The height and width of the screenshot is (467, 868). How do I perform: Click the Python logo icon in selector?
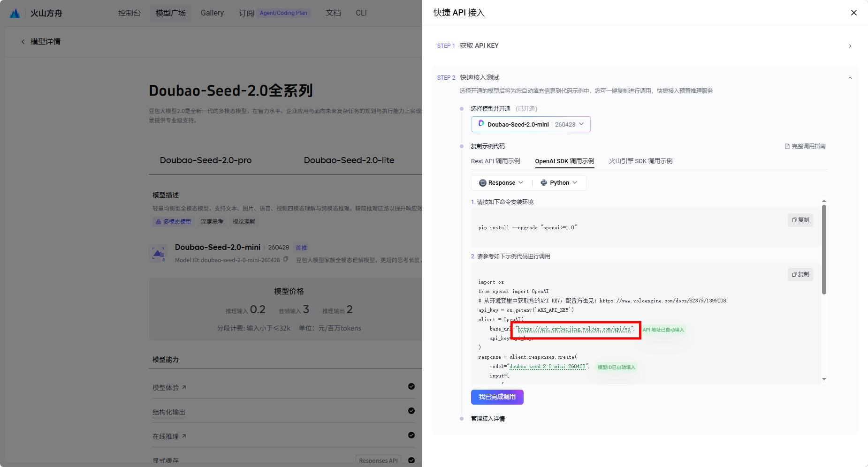[x=544, y=183]
